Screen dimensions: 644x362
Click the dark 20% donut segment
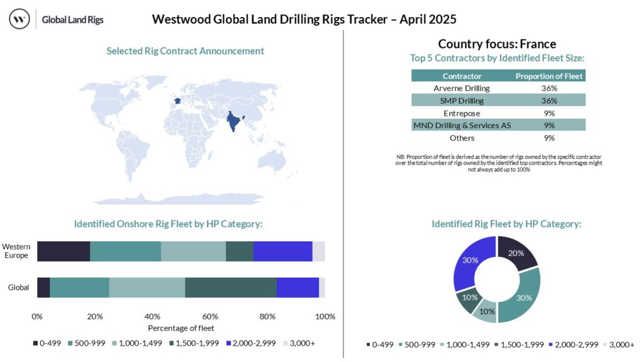(516, 253)
